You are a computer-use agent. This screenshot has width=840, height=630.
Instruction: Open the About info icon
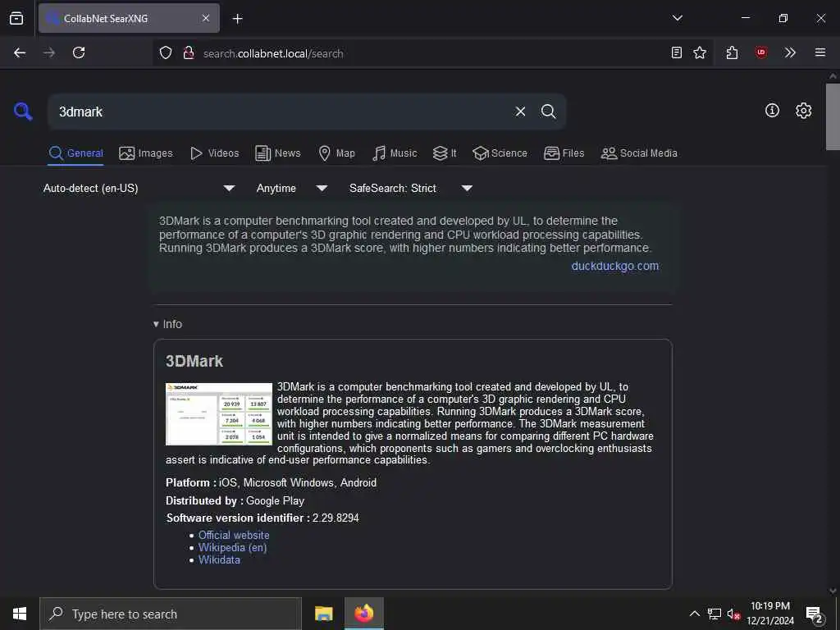click(772, 111)
